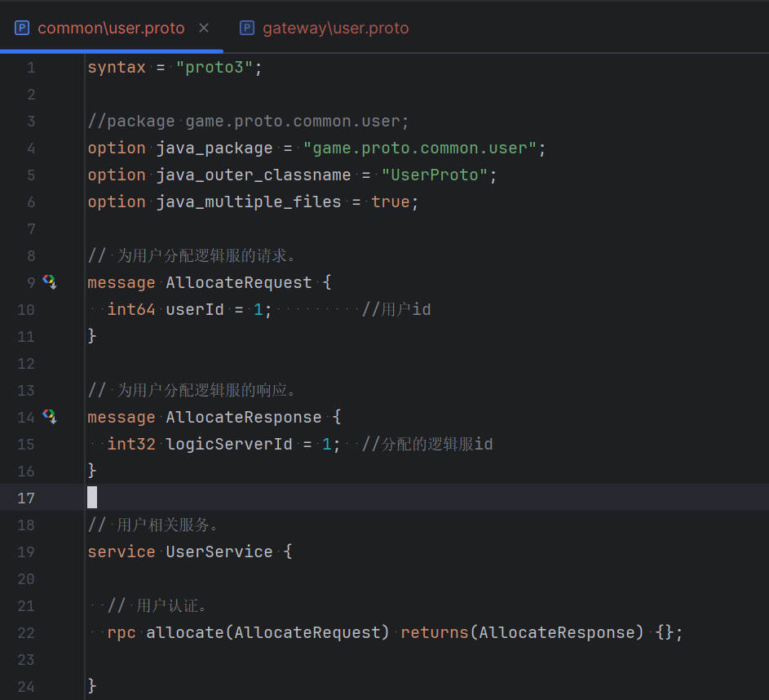769x700 pixels.
Task: Click the syntax keyword on line 1
Action: [x=117, y=67]
